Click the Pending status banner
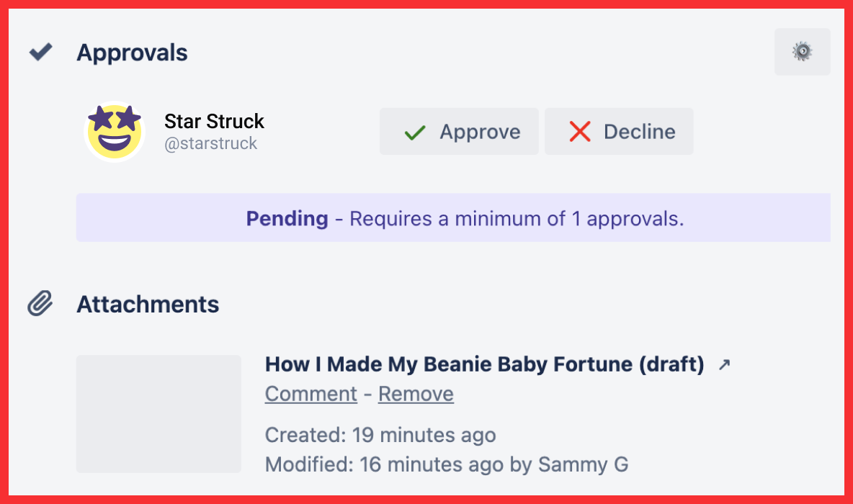The image size is (853, 504). [452, 217]
